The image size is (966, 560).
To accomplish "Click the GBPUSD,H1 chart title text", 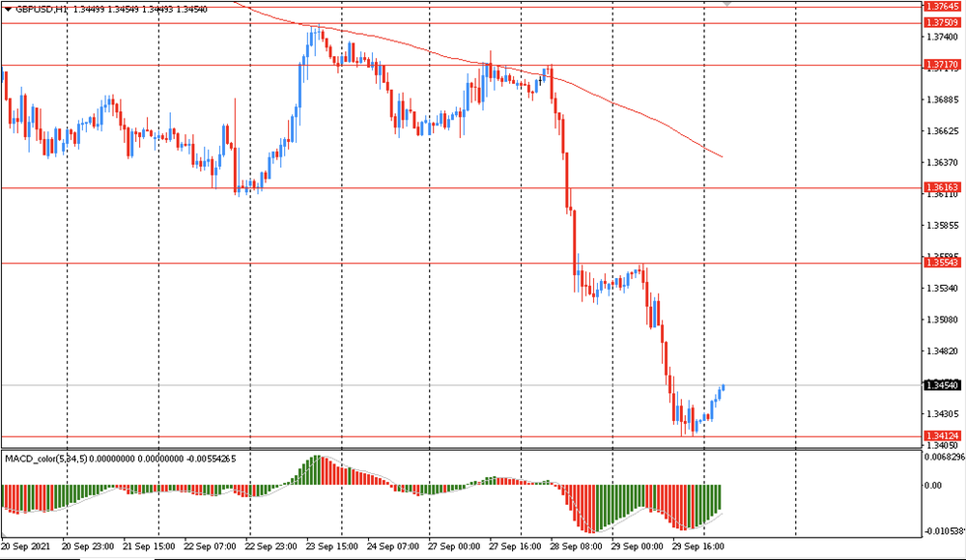I will (x=42, y=10).
